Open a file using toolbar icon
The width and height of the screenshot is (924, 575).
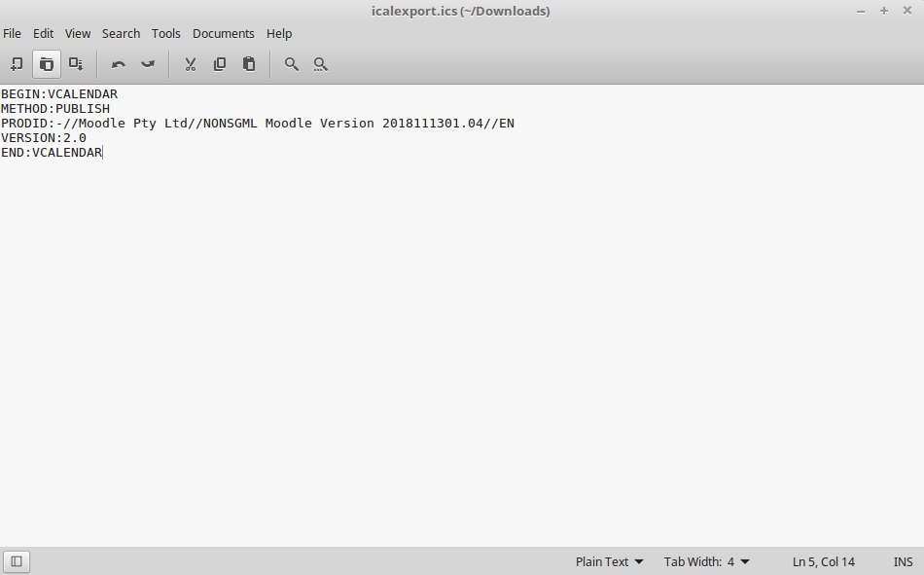(47, 63)
